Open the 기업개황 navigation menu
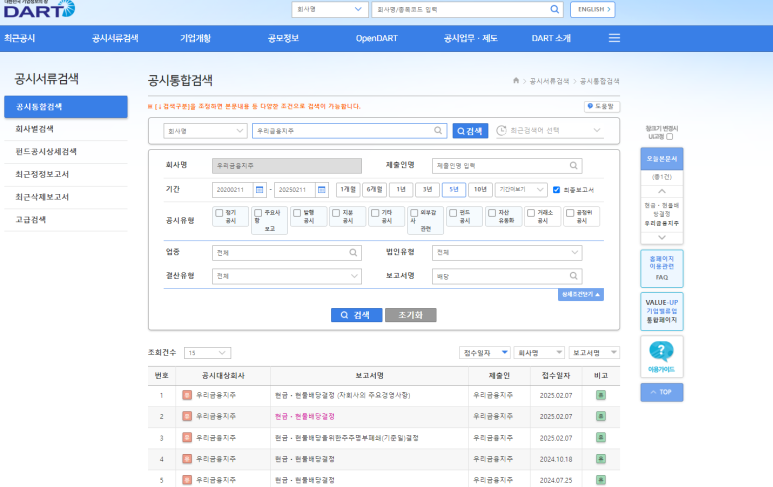Screen dimensions: 773x487 tap(195, 38)
